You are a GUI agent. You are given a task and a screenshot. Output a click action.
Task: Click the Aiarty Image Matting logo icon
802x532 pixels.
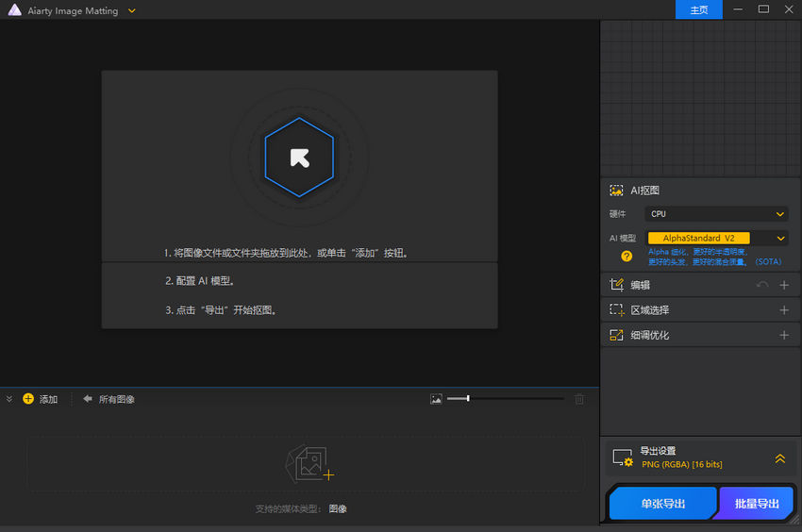(x=15, y=9)
